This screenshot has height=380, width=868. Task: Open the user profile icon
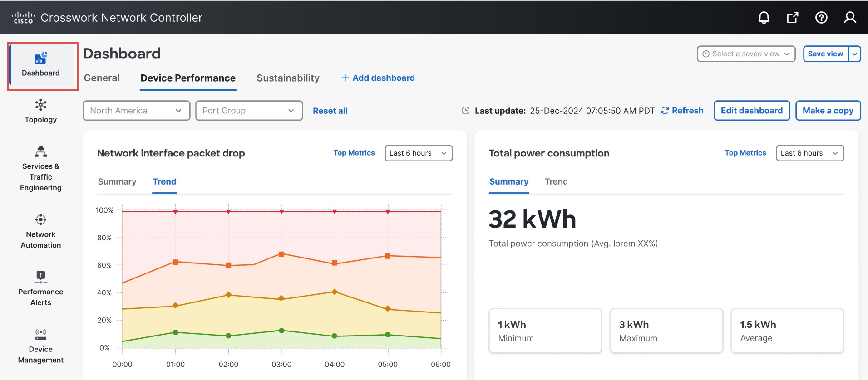pos(849,18)
